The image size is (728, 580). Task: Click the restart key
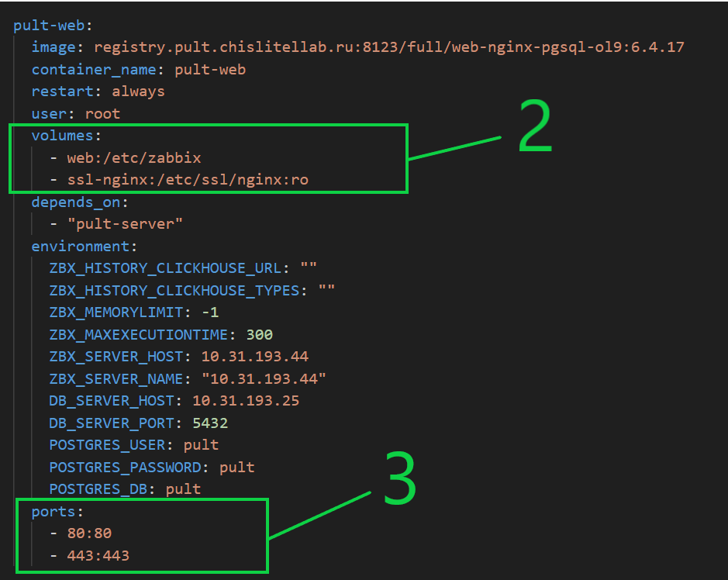tap(63, 91)
